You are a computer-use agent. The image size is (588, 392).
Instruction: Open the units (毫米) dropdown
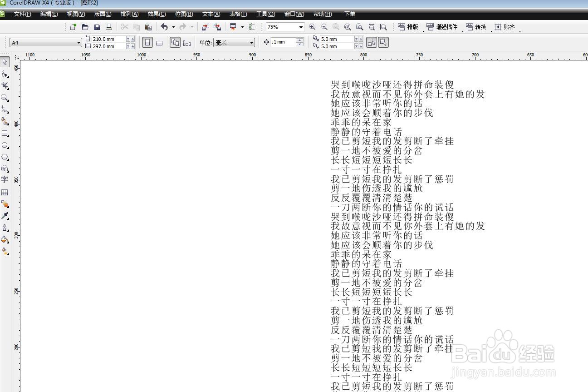(251, 43)
